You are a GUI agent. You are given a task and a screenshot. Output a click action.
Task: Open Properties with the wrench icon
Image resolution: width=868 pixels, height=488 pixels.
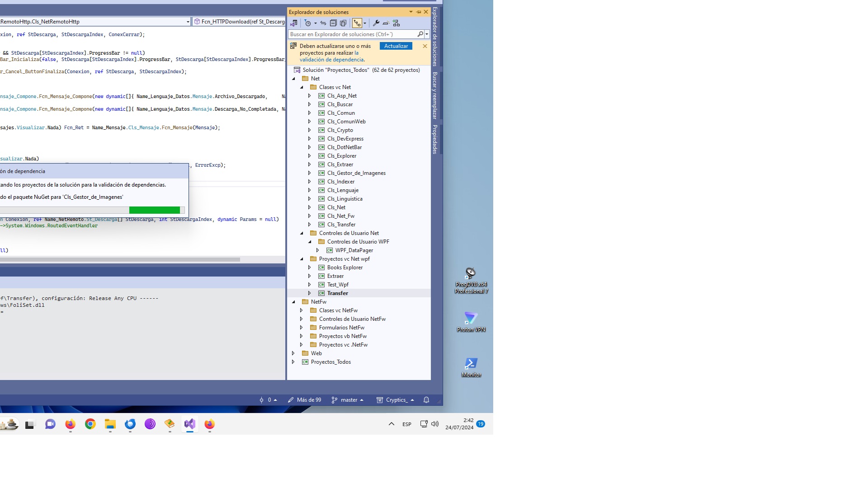pyautogui.click(x=376, y=23)
